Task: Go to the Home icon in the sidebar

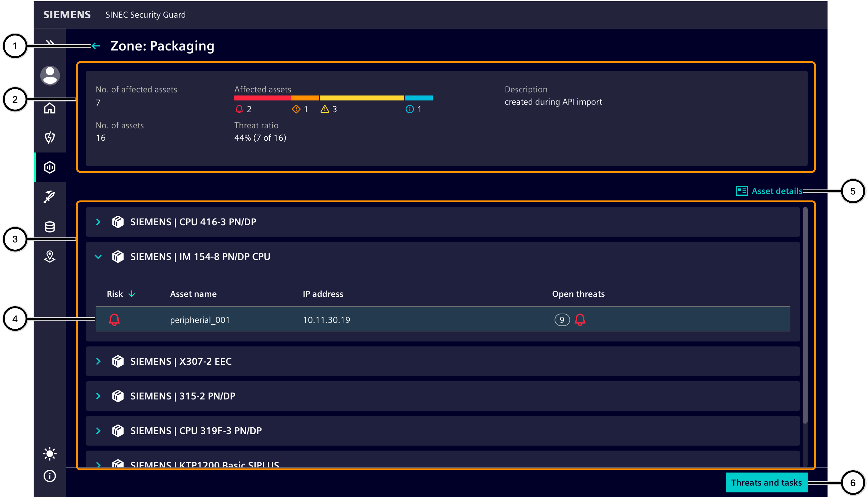Action: click(50, 108)
